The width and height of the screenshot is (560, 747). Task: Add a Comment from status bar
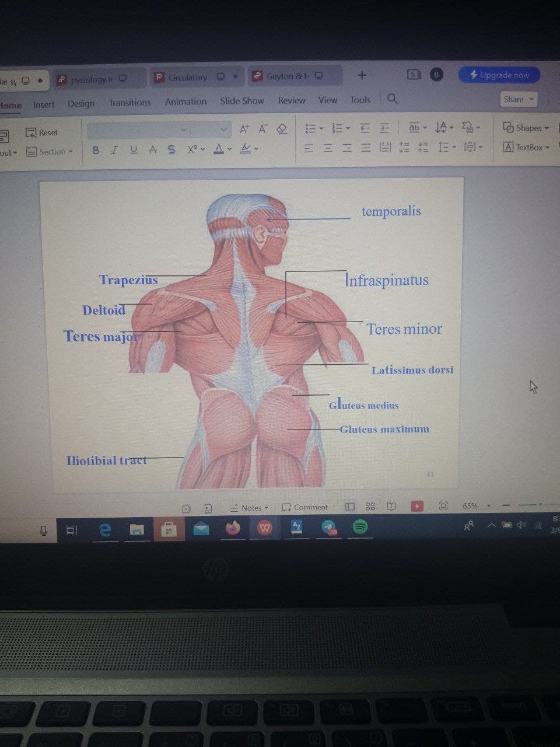305,507
